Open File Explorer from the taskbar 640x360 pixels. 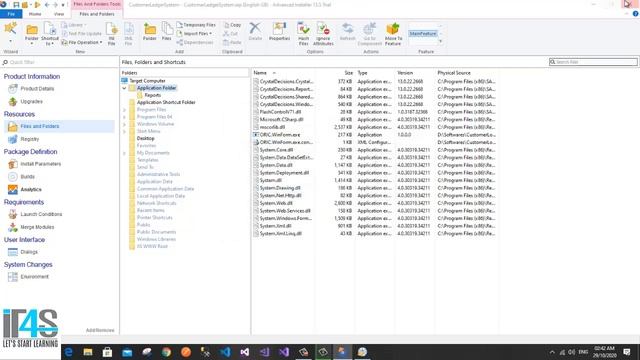[x=88, y=352]
